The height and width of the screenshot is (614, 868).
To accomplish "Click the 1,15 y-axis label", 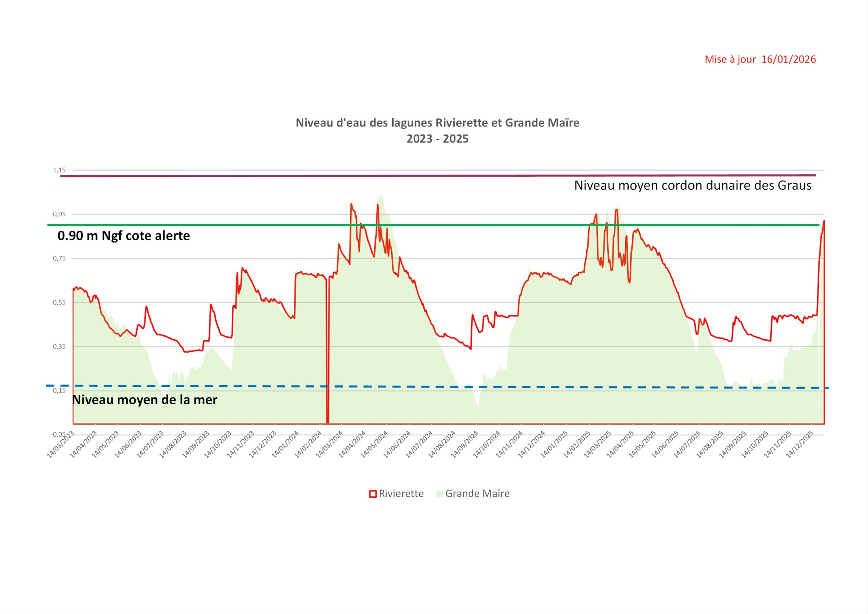I will pyautogui.click(x=59, y=170).
